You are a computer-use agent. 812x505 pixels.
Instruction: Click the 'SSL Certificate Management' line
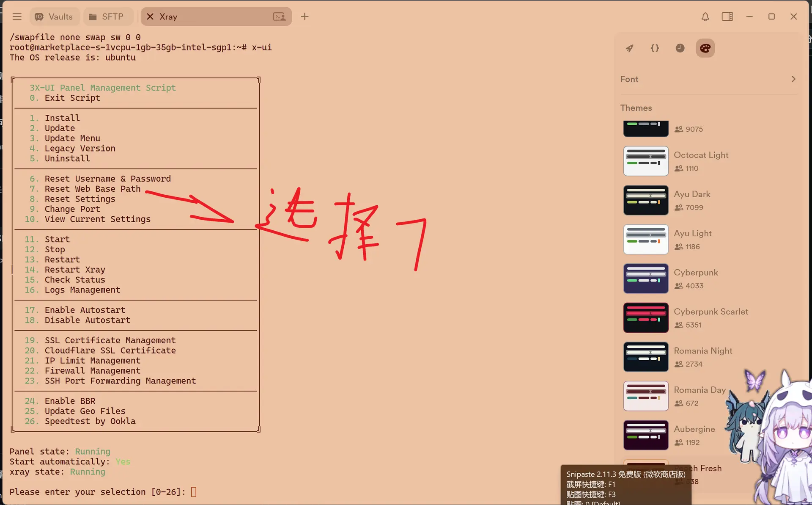pyautogui.click(x=100, y=340)
